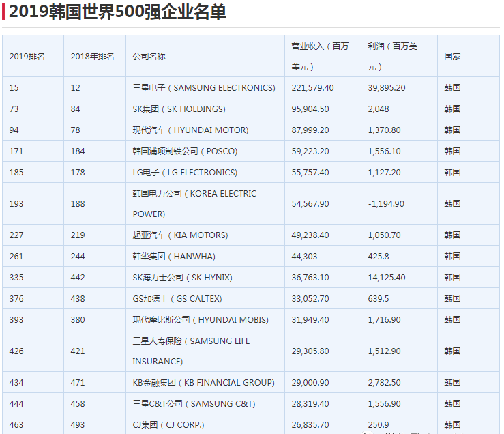
Task: Click negative profit value -1,194.90
Action: pos(386,203)
